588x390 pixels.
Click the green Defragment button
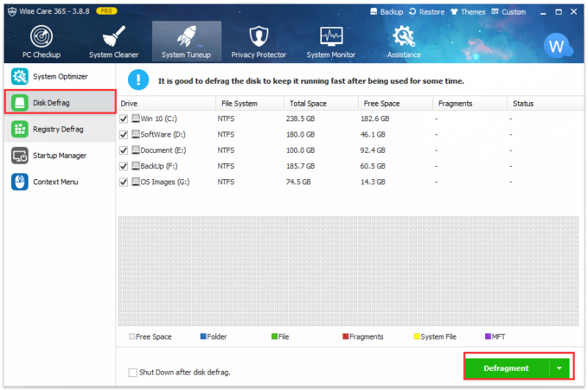click(x=507, y=368)
